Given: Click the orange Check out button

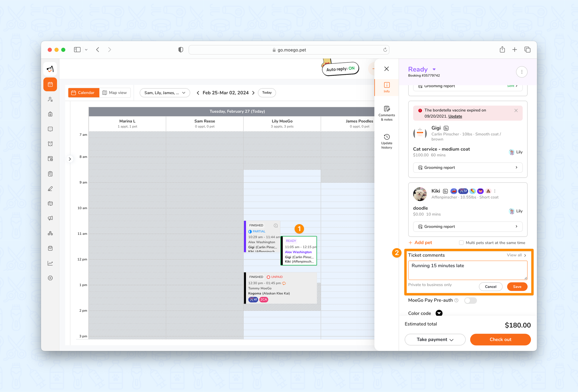Looking at the screenshot, I should click(x=500, y=339).
